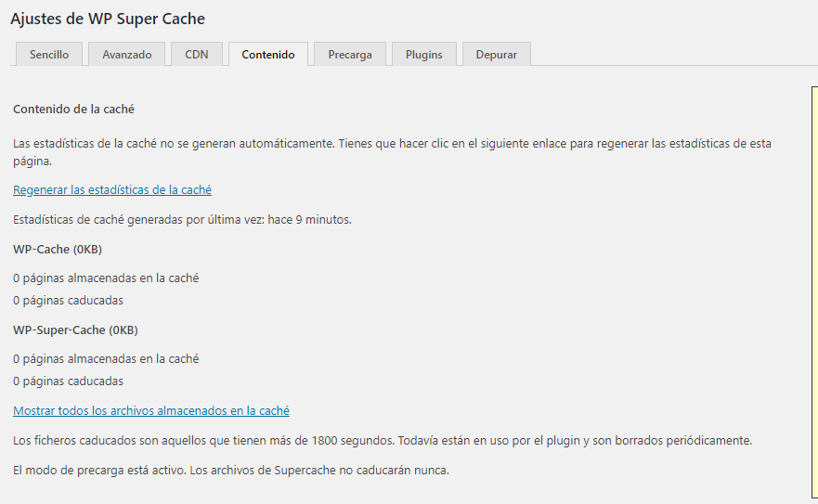
Task: Click Regenerar las estadísticas de la caché link
Action: point(112,190)
